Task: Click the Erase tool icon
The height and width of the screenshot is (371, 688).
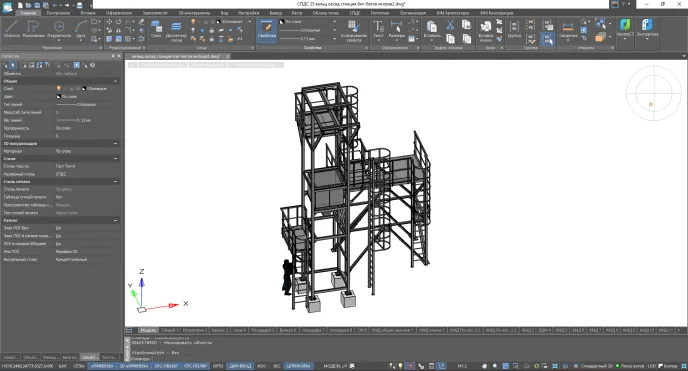Action: pos(141,21)
